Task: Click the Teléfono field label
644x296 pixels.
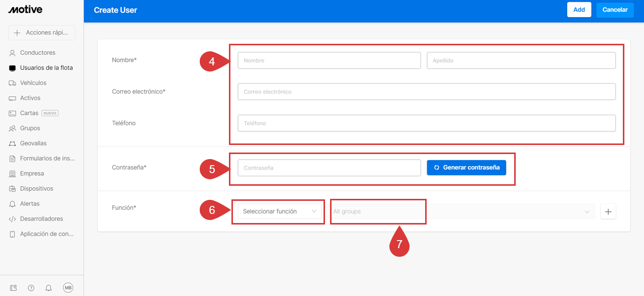Action: 124,123
